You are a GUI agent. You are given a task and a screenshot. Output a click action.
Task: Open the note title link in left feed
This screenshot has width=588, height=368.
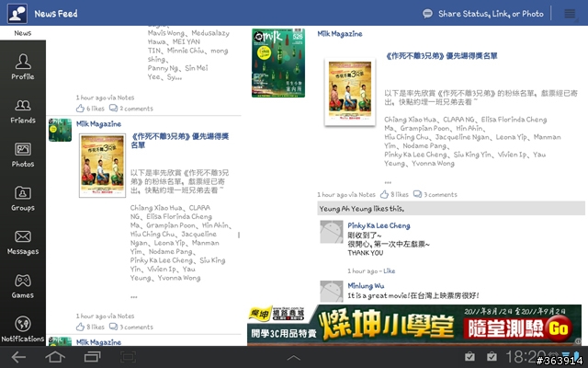[180, 141]
